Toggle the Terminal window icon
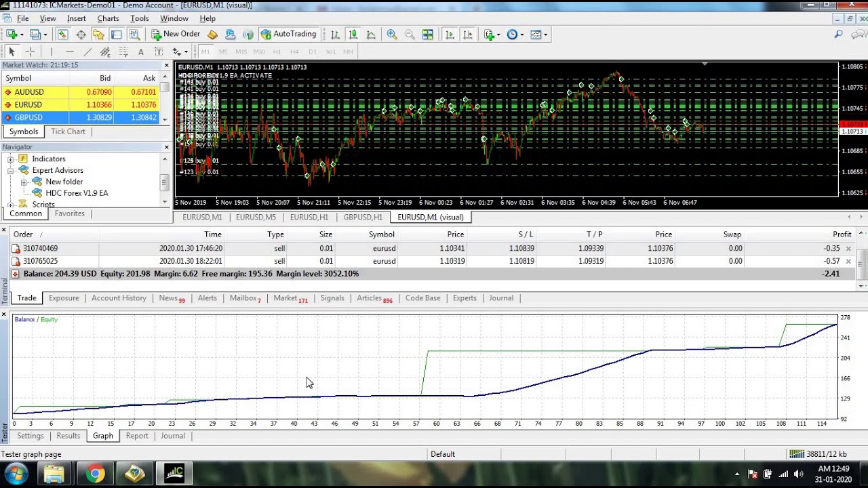Viewport: 868px width, 488px height. [x=116, y=35]
